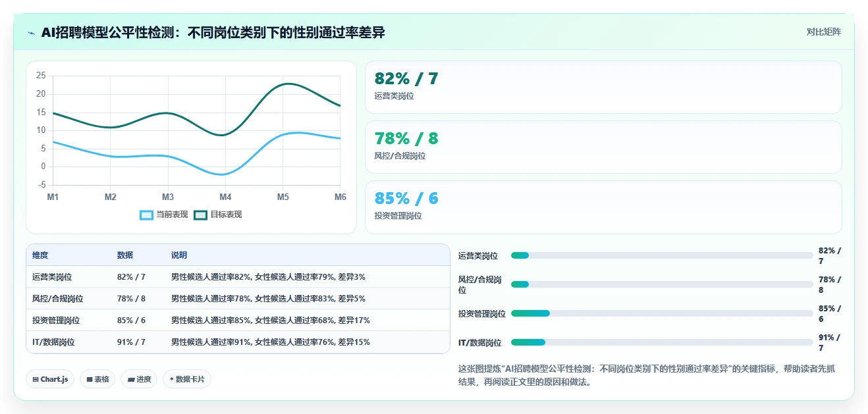Click the lightning icon beside the title
868x414 pixels.
click(32, 33)
